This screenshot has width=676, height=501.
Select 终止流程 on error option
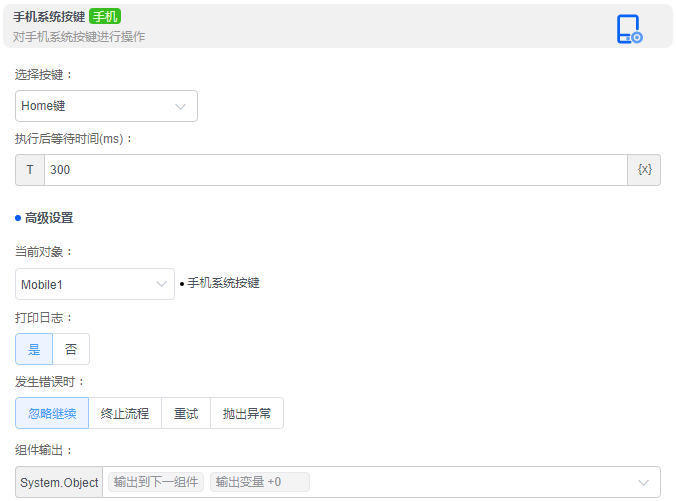125,413
